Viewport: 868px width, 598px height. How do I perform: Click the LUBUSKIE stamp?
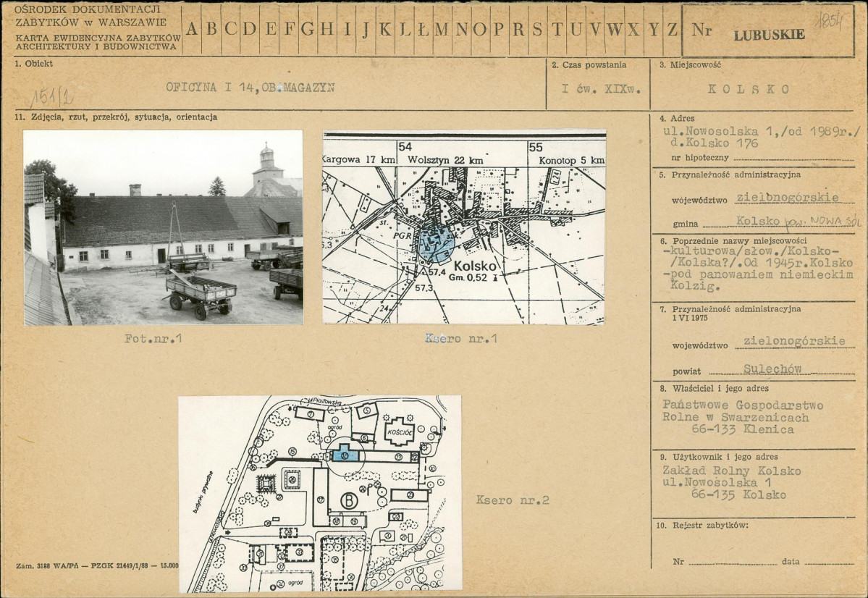tap(769, 34)
